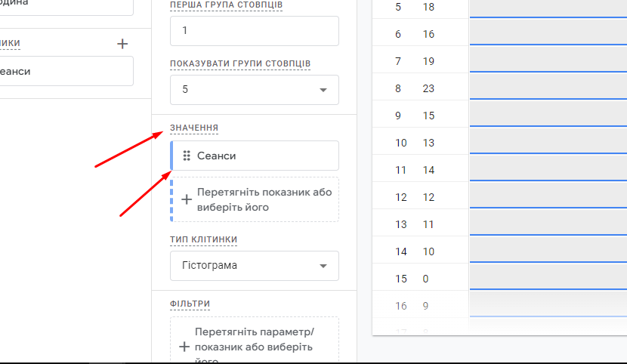The height and width of the screenshot is (364, 627).
Task: Click the drag handle on Сеанси value
Action: (x=187, y=156)
